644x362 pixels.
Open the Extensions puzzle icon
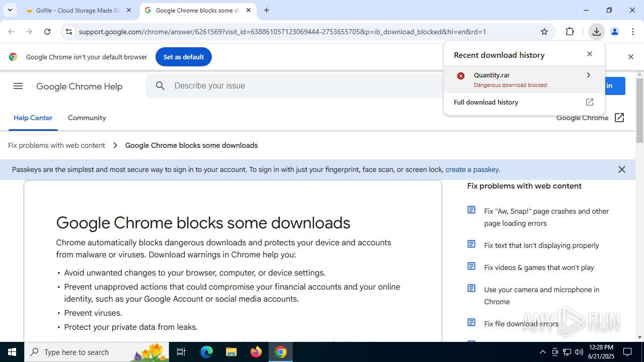(x=570, y=32)
